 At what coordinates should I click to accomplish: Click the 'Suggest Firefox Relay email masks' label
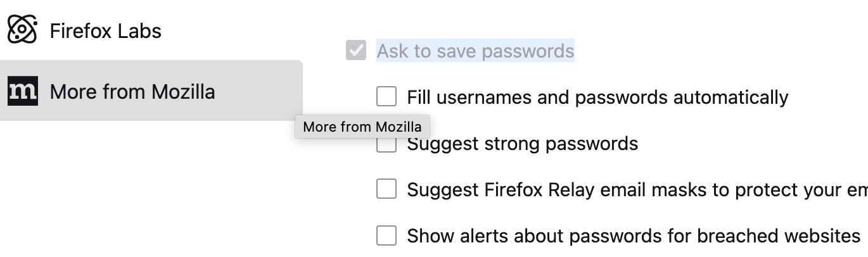(634, 190)
